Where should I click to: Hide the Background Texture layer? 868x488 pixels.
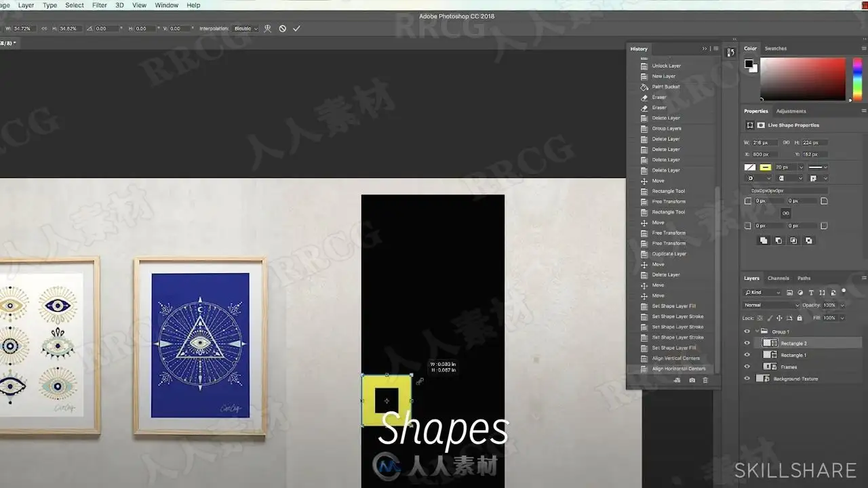(747, 379)
